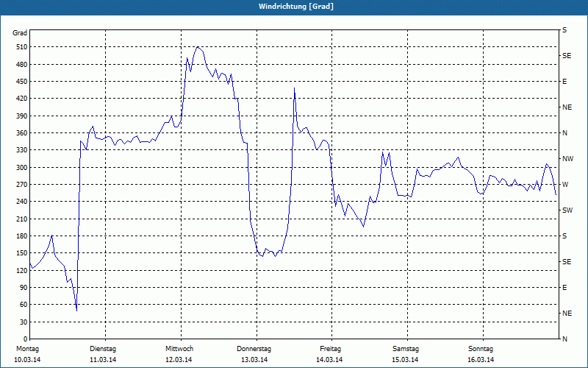Select the 510 y-axis value
Viewport: 588px width, 368px height.
[21, 47]
